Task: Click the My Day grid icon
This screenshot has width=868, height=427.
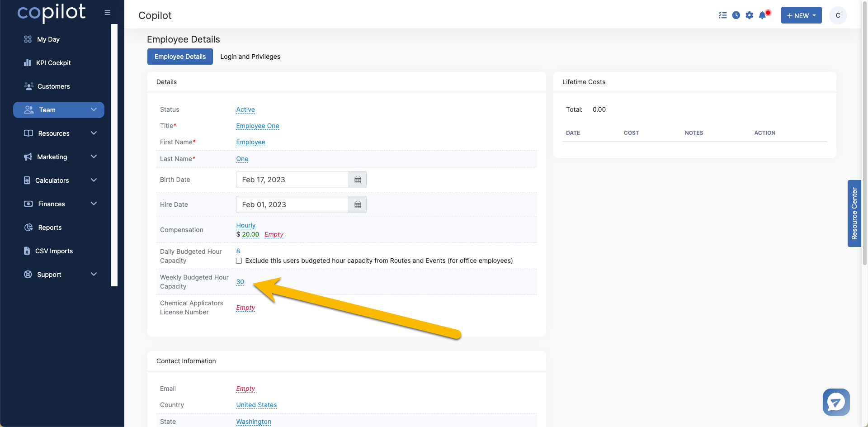Action: (x=28, y=39)
